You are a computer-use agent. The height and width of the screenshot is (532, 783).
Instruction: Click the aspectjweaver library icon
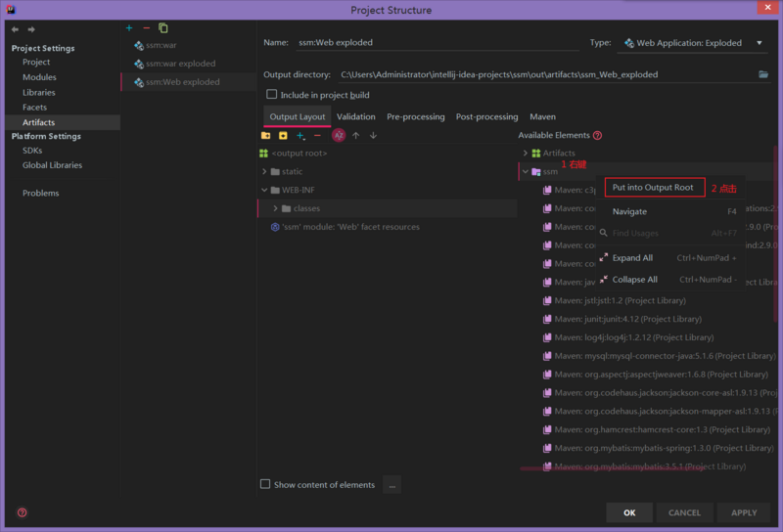[x=547, y=375]
